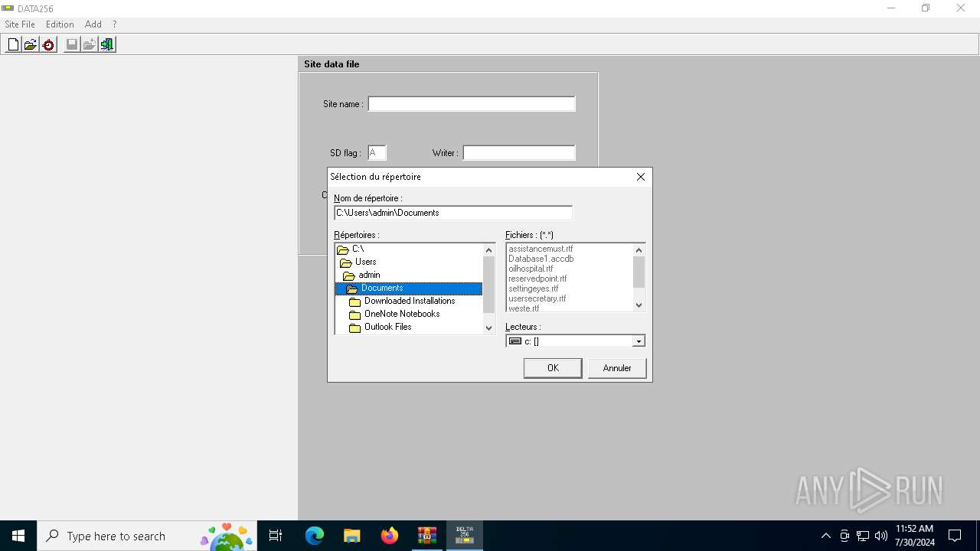Launch Microsoft Edge from the taskbar
This screenshot has height=551, width=980.
pyautogui.click(x=315, y=536)
